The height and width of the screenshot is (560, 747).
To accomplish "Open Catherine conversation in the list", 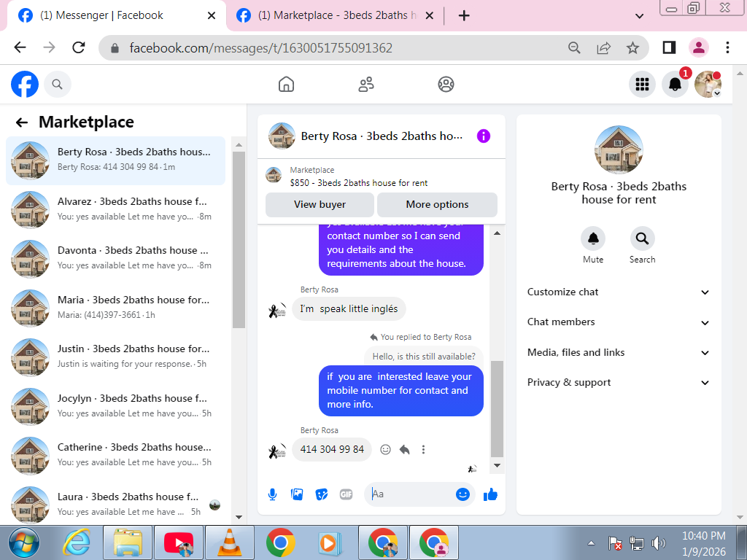I will pyautogui.click(x=115, y=456).
